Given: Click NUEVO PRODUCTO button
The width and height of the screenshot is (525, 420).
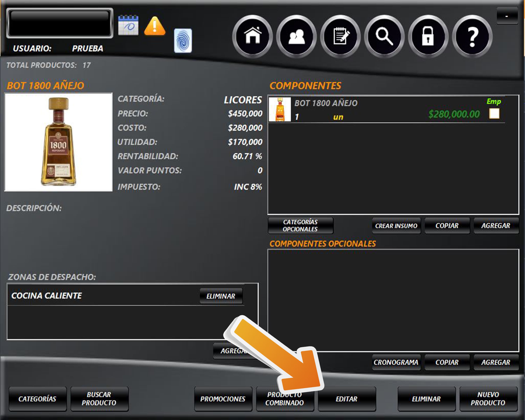Looking at the screenshot, I should pyautogui.click(x=488, y=399).
